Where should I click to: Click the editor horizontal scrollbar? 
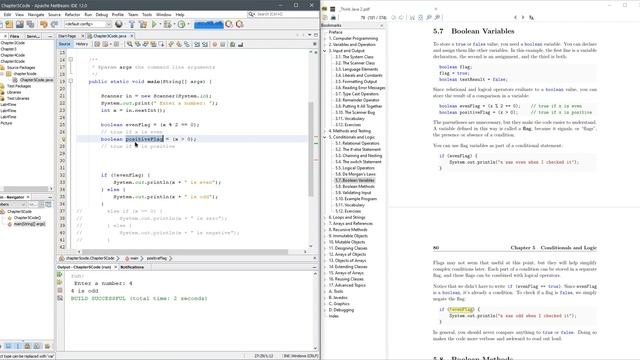pos(185,252)
